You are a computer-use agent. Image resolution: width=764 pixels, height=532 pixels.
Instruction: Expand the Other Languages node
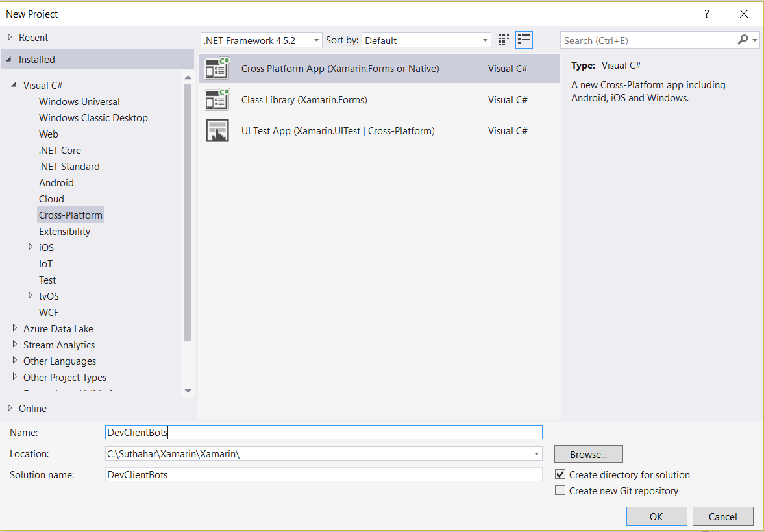[15, 361]
